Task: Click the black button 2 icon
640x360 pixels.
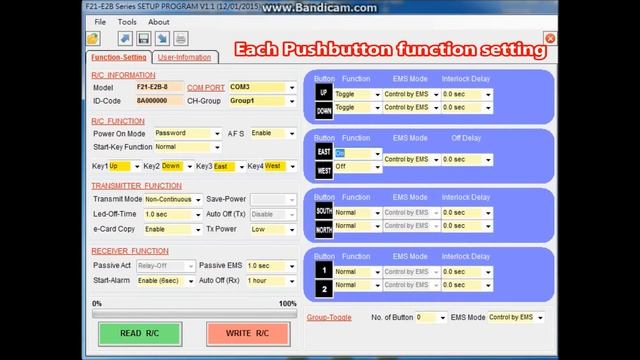Action: click(324, 289)
